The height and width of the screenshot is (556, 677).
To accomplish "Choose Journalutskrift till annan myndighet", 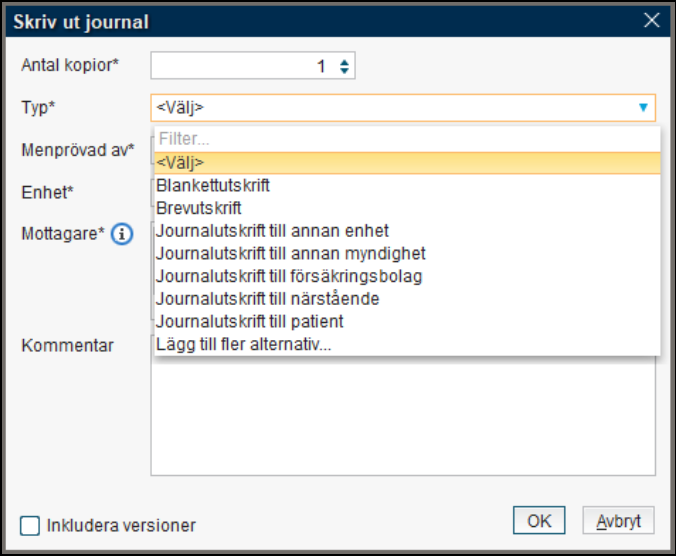I will (290, 253).
